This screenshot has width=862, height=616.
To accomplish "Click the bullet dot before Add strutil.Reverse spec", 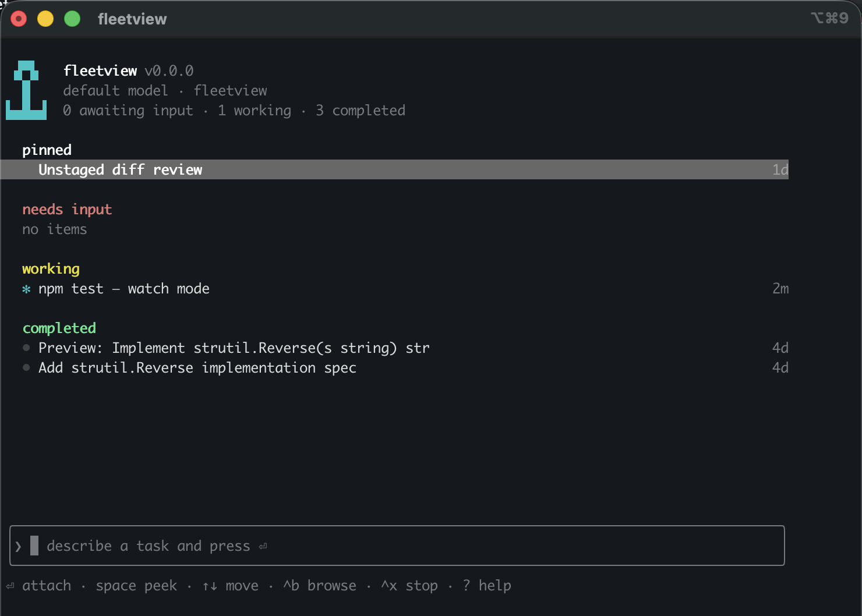I will pyautogui.click(x=26, y=367).
